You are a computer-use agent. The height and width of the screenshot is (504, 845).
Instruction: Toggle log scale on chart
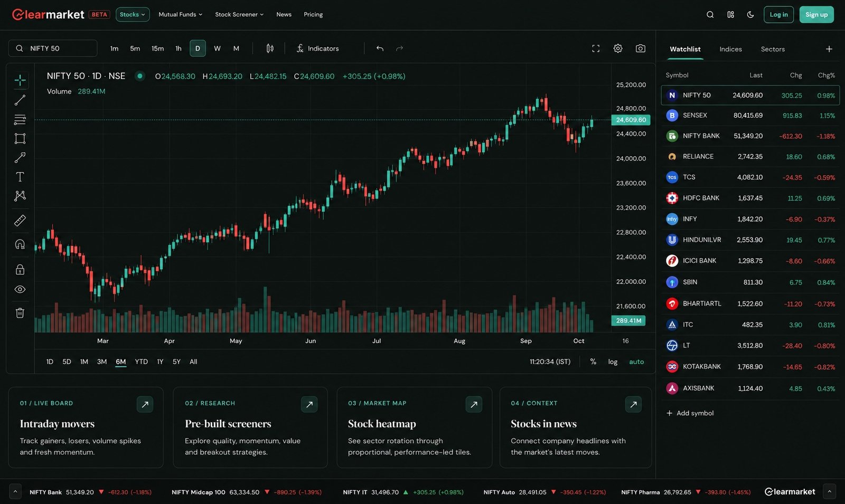pos(613,362)
